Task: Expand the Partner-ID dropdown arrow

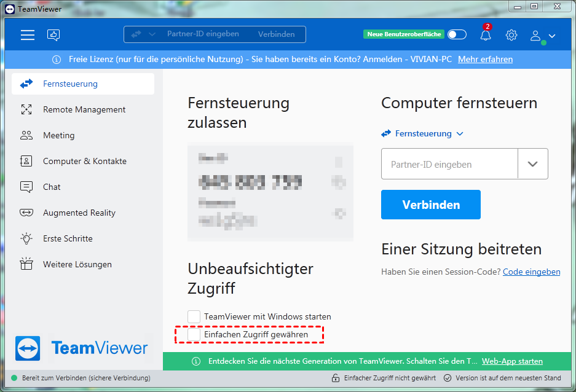Action: [x=532, y=163]
